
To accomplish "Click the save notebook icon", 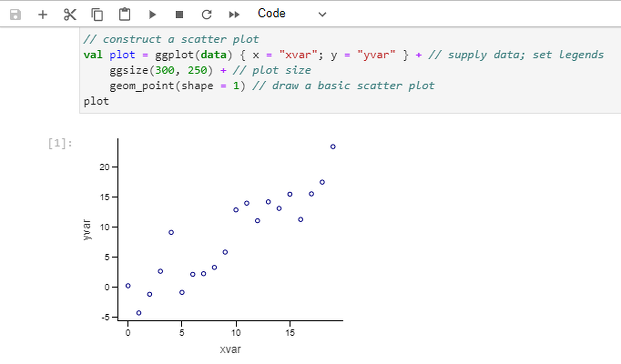I will coord(15,15).
